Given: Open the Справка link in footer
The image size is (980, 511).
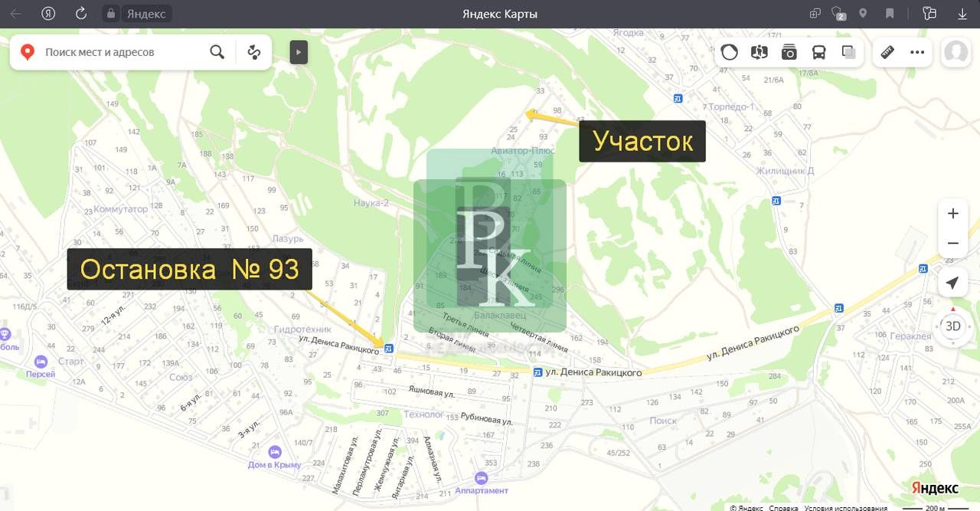Looking at the screenshot, I should pos(783,507).
